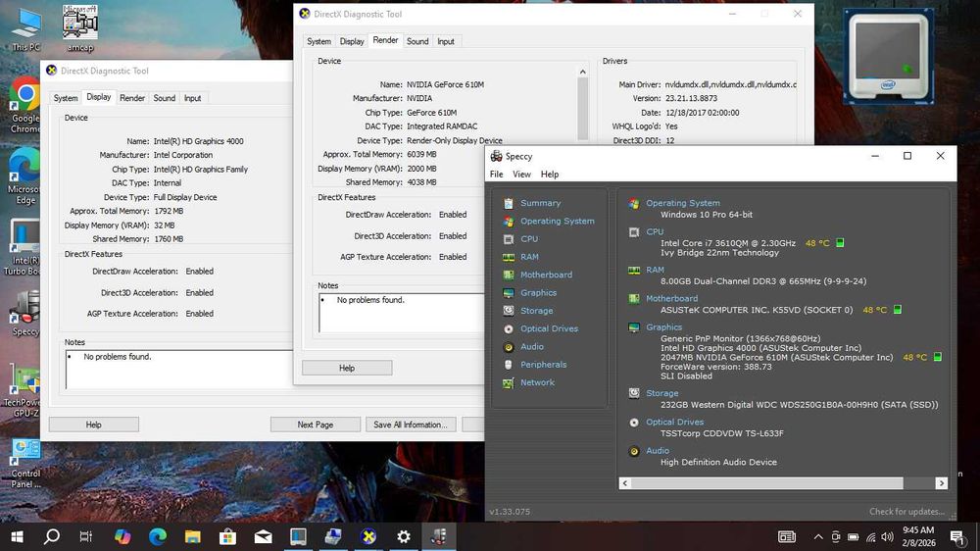The image size is (980, 551).
Task: Open Google Chrome desktop shortcut
Action: pos(25,105)
